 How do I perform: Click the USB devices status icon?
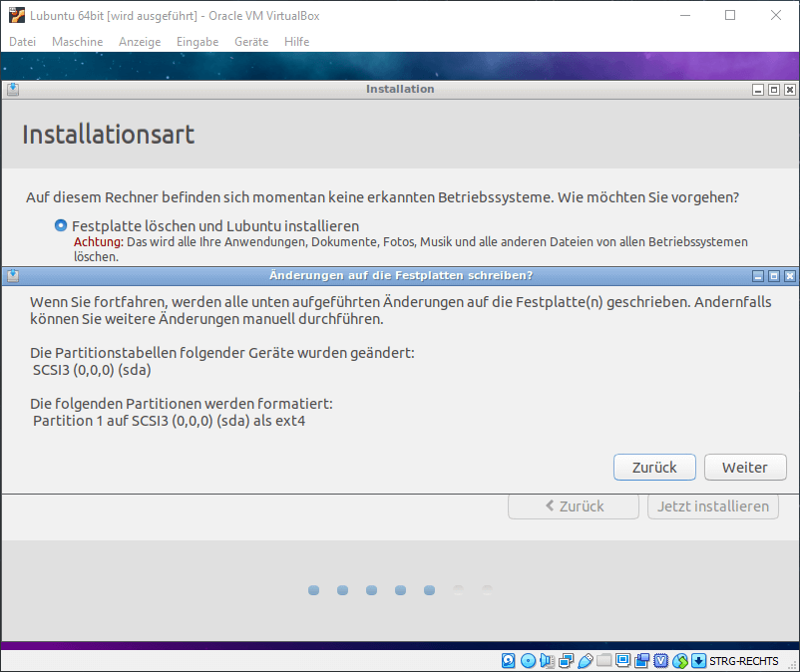586,661
